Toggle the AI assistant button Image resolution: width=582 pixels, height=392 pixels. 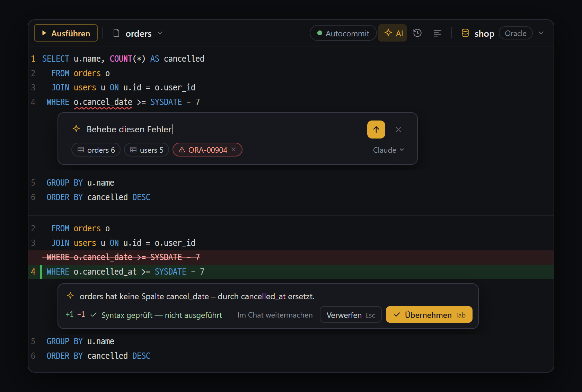coord(393,33)
